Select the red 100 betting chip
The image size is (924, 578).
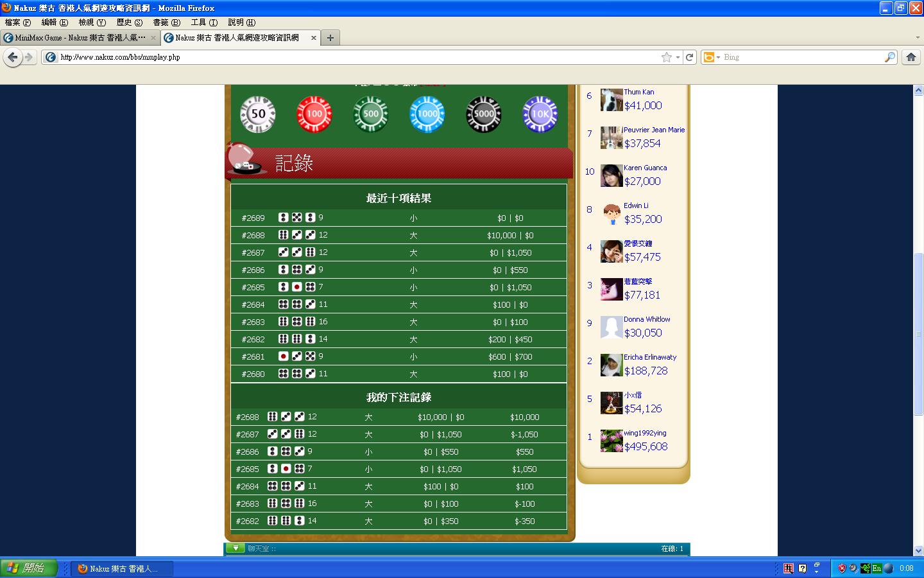tap(314, 114)
